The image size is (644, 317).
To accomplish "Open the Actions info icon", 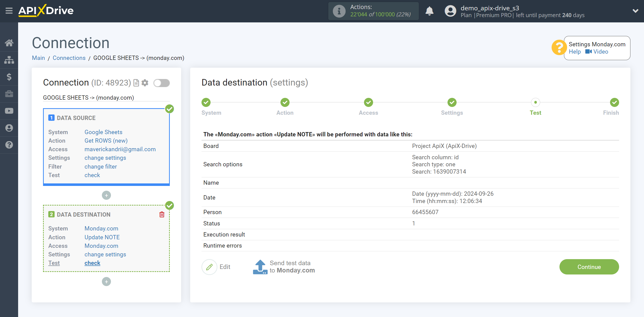I will click(339, 11).
